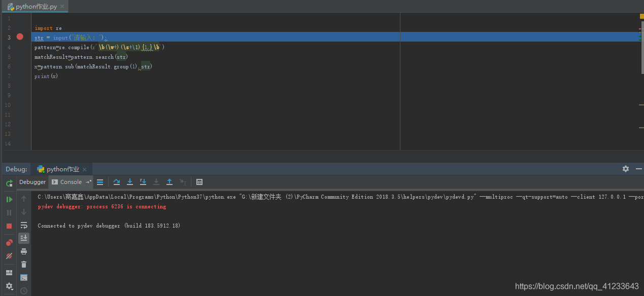644x296 pixels.
Task: Click the breakpoint dot on line 3
Action: pos(19,36)
